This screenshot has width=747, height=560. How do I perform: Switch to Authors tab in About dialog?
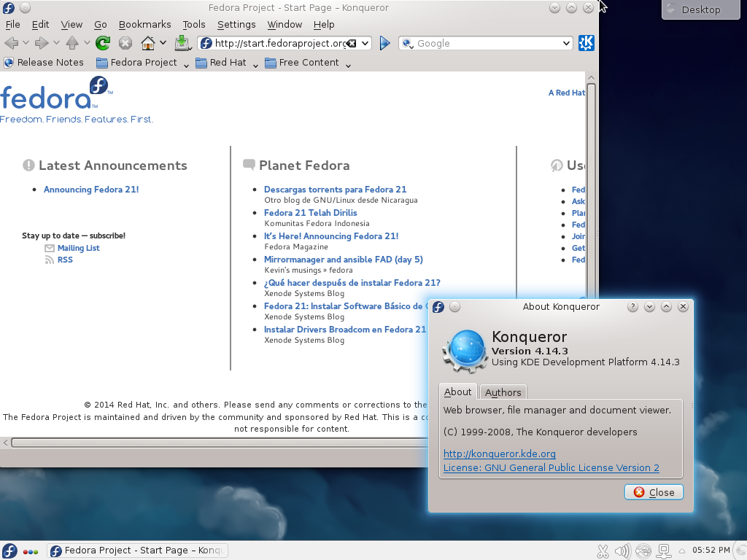503,392
